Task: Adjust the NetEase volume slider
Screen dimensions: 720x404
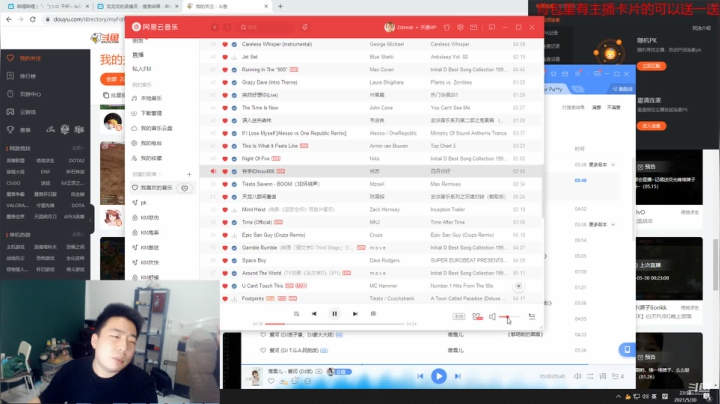Action: [x=509, y=317]
